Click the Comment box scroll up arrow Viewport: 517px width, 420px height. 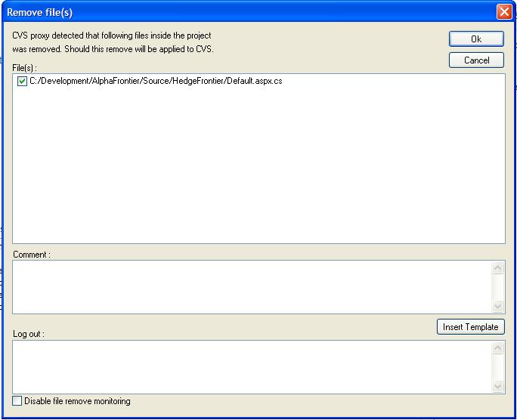tap(497, 267)
